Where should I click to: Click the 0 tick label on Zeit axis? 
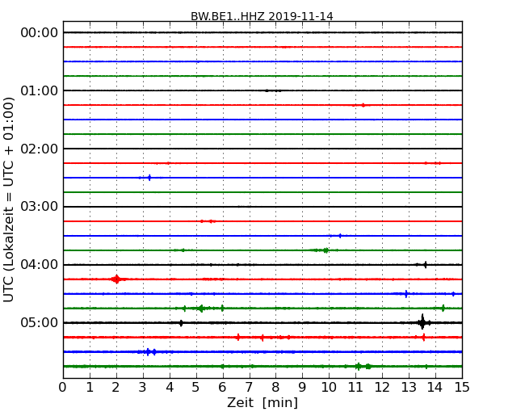tap(63, 388)
